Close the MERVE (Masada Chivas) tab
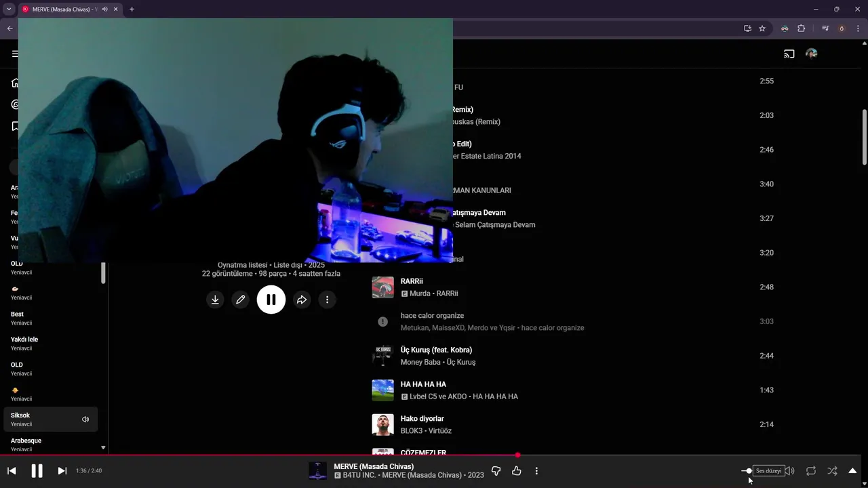Viewport: 868px width, 488px height. [116, 9]
